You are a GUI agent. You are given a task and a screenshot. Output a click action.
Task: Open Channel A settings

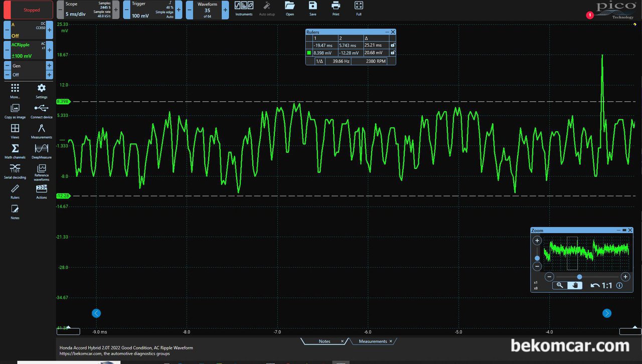(28, 30)
